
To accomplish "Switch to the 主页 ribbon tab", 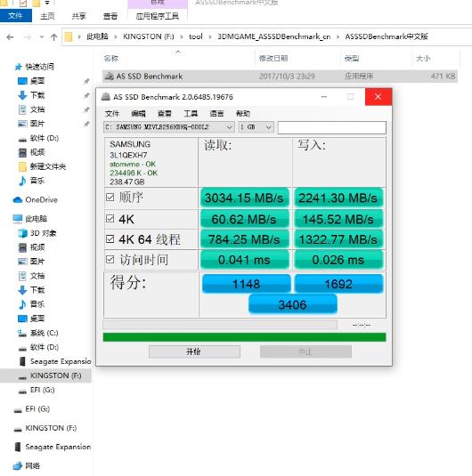I will coord(47,16).
